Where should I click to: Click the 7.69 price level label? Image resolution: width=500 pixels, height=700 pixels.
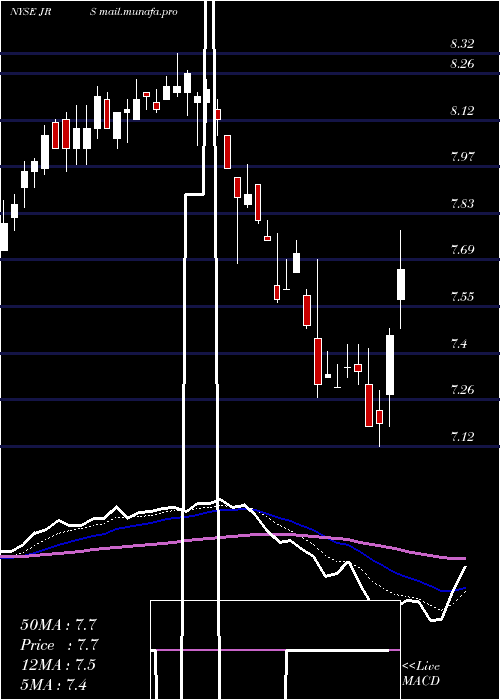(x=462, y=250)
